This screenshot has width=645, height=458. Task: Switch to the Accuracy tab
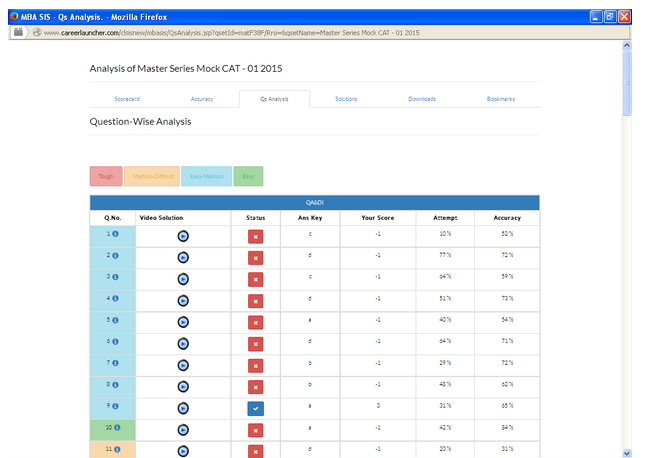(x=202, y=99)
